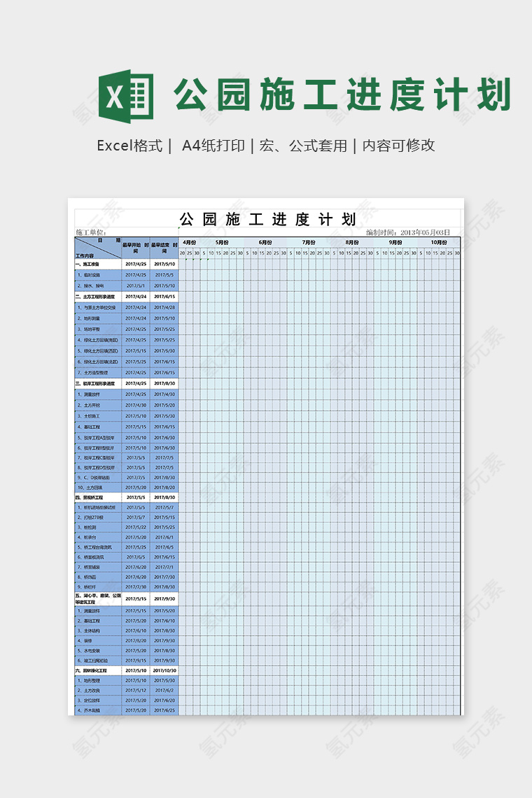The height and width of the screenshot is (798, 532).
Task: Click the 2、地形测量 row label
Action: click(89, 318)
